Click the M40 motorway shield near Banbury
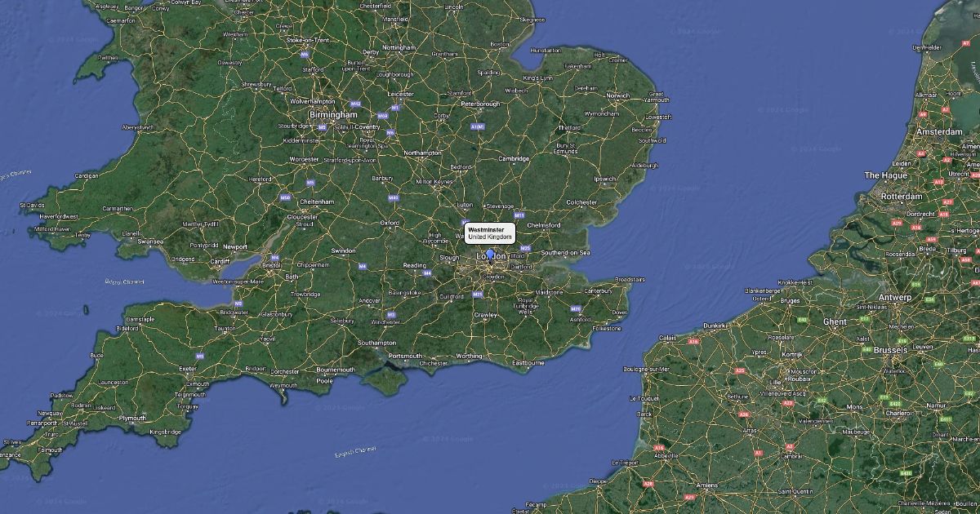This screenshot has height=514, width=980. pyautogui.click(x=394, y=197)
